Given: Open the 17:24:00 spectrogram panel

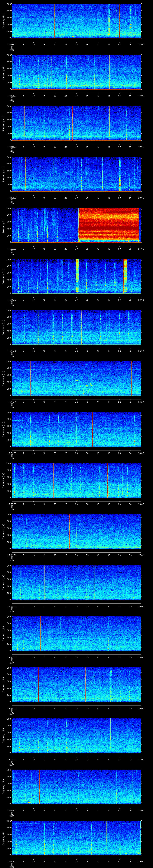Looking at the screenshot, I should (x=77, y=429).
